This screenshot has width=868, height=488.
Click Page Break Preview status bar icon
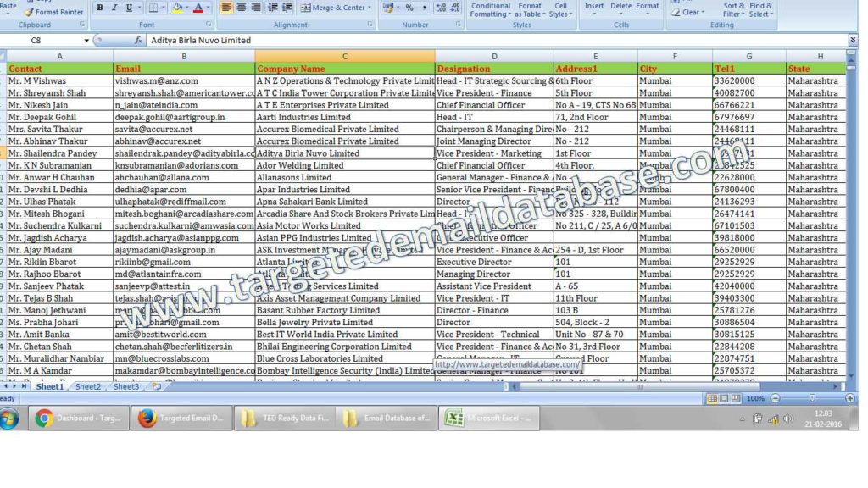pos(736,398)
